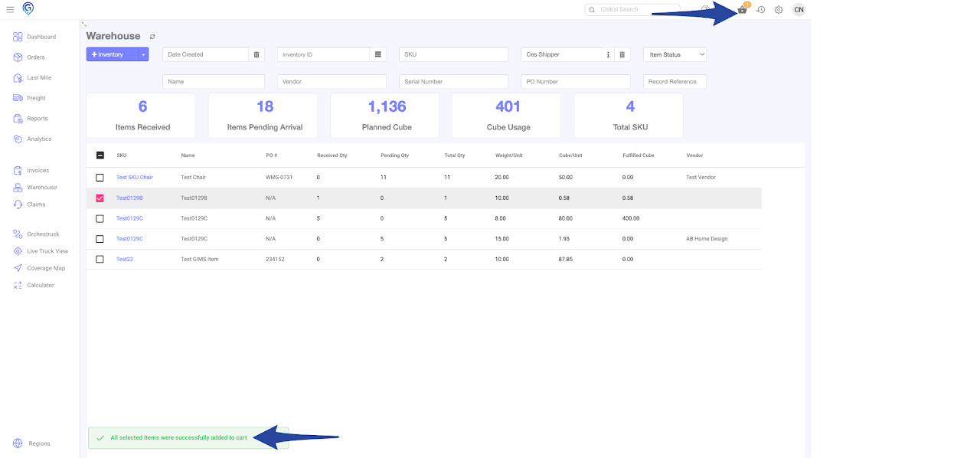The height and width of the screenshot is (458, 980).
Task: Click the 'WMS-0731' PO cell
Action: click(x=279, y=178)
